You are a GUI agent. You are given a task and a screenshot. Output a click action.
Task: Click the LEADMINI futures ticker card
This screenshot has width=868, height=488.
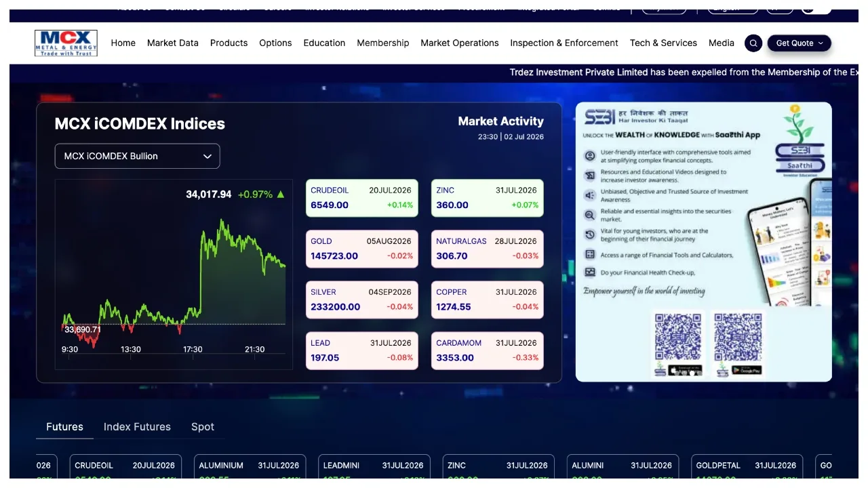point(374,467)
